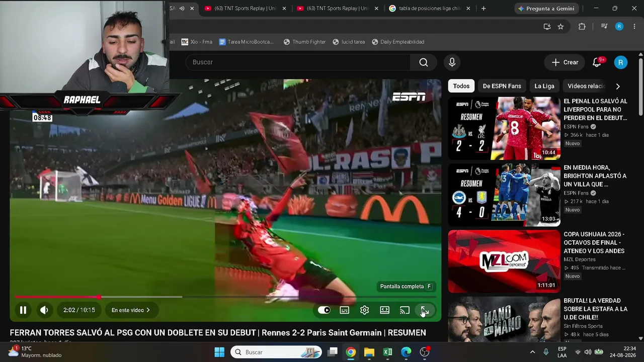Open the 'Tarea MicroBootca...' bookmark
This screenshot has width=644, height=362.
click(247, 42)
